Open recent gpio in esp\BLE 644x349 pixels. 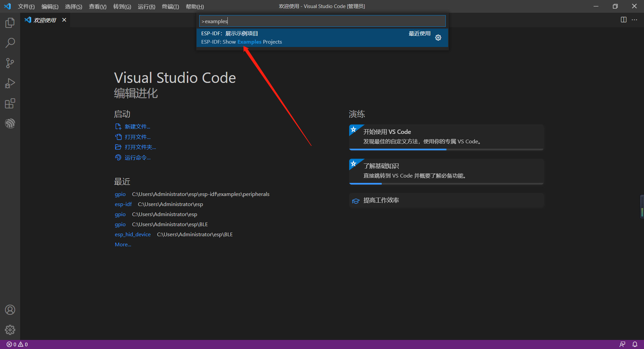pos(120,224)
